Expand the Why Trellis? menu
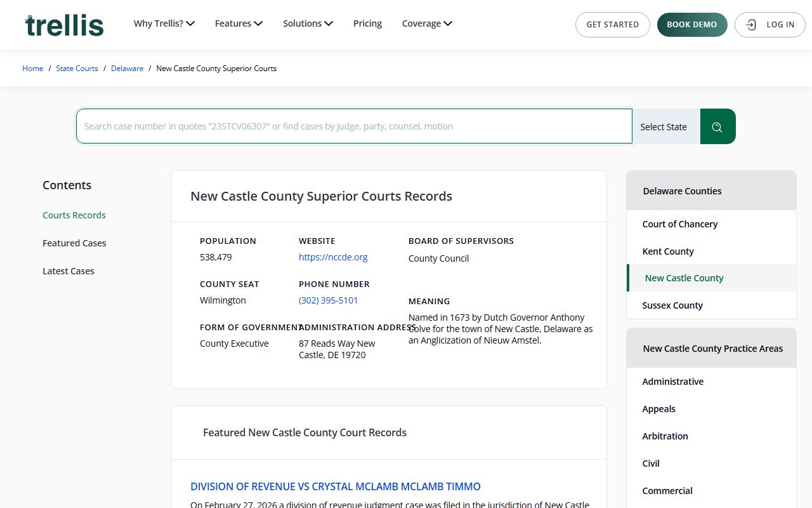 (164, 23)
